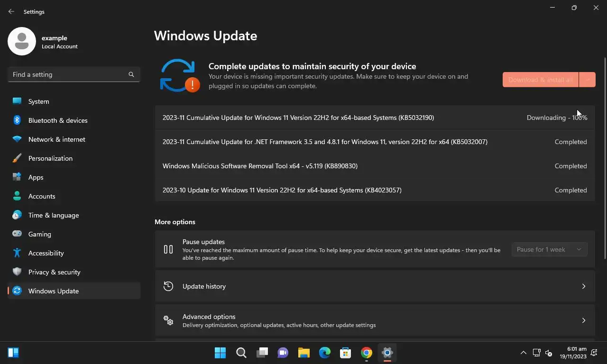Click Download & install all button
The height and width of the screenshot is (364, 607).
(541, 80)
